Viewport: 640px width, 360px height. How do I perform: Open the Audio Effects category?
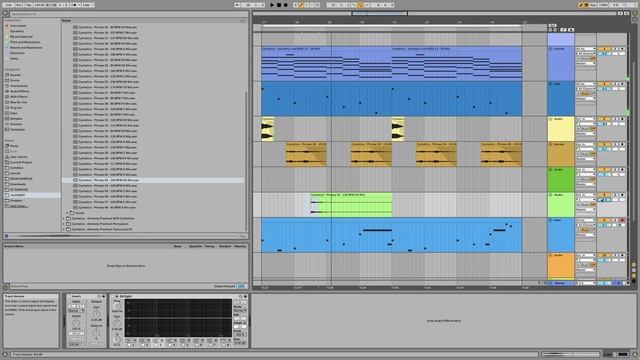click(19, 91)
